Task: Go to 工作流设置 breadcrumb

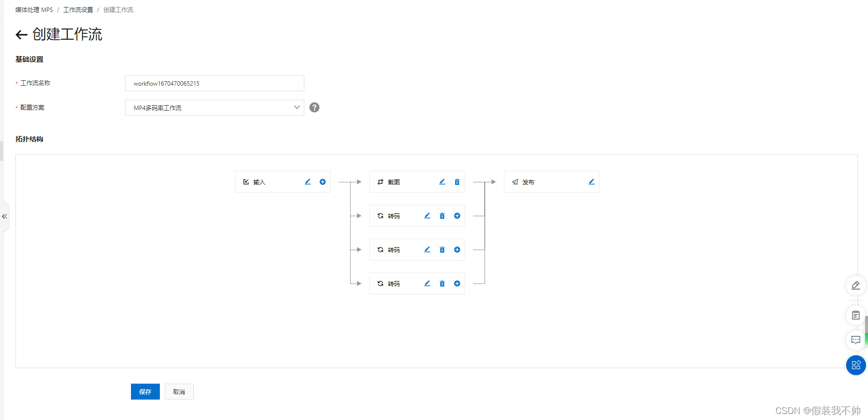Action: 78,10
